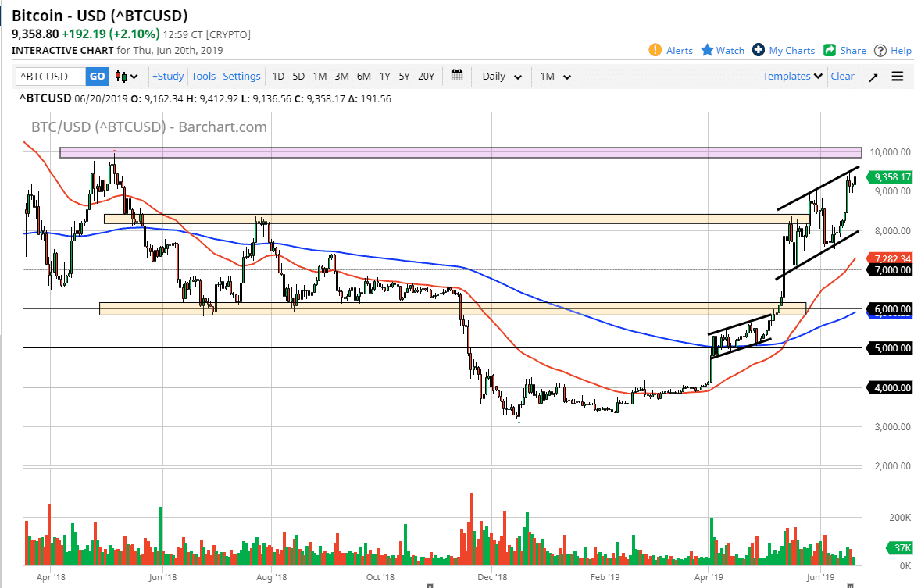Expand the Templates dropdown
The image size is (914, 588).
[x=791, y=76]
